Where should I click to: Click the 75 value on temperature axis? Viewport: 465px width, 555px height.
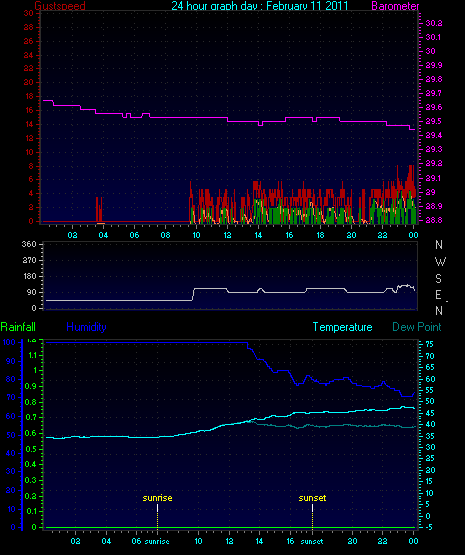(x=429, y=344)
